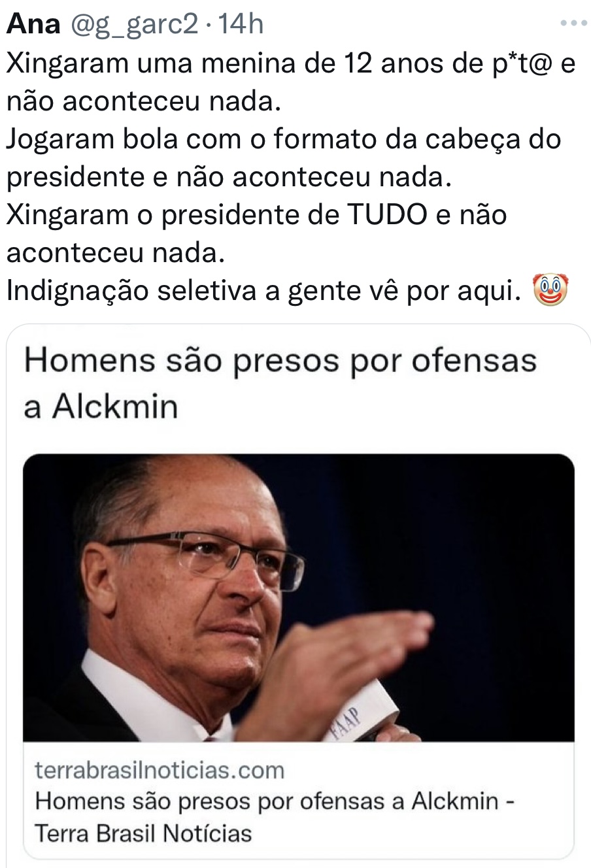Open the tweet's three-dot more options menu

pos(575,24)
